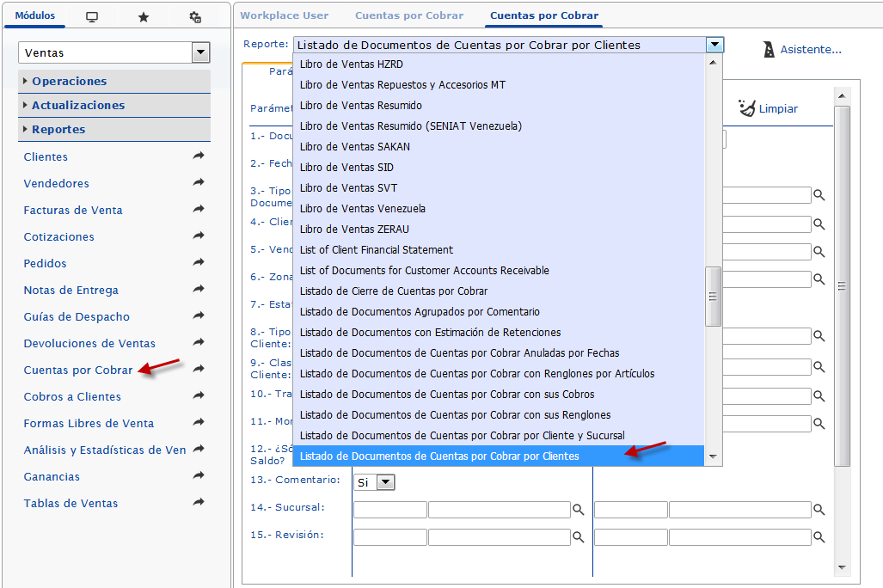Open the Comentario Si dropdown
This screenshot has height=588, width=883.
pos(384,481)
